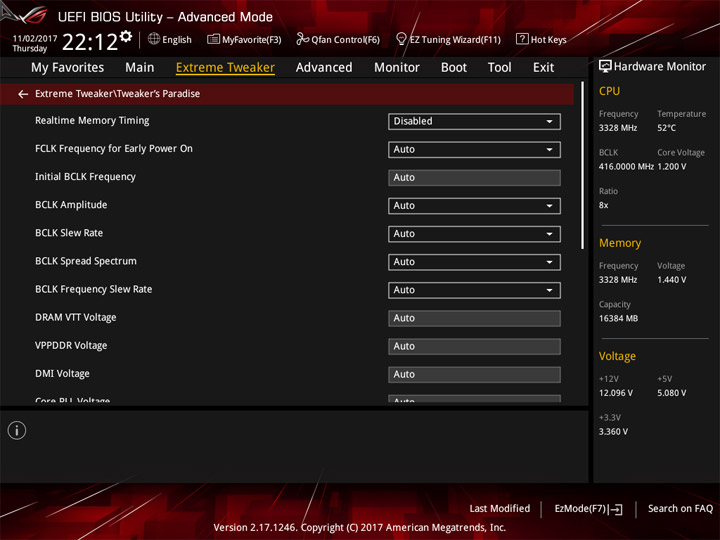Go to the Advanced tab
The height and width of the screenshot is (540, 720).
(x=324, y=68)
